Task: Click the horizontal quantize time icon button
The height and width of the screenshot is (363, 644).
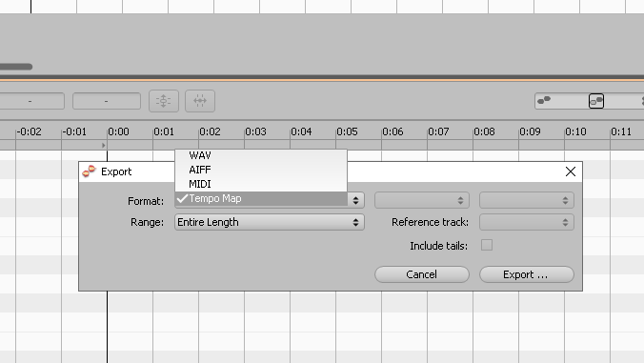Action: (x=200, y=101)
